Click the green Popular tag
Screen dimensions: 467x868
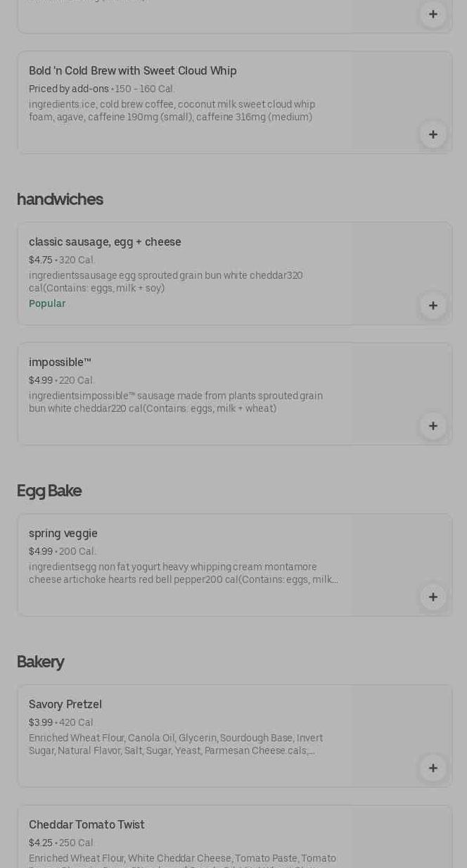(47, 303)
